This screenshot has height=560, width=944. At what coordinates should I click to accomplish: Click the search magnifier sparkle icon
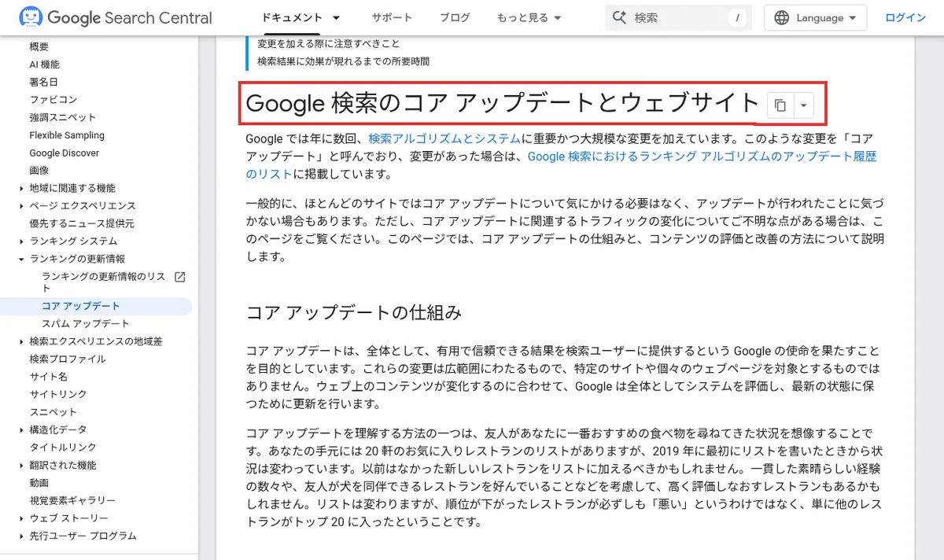pos(619,17)
